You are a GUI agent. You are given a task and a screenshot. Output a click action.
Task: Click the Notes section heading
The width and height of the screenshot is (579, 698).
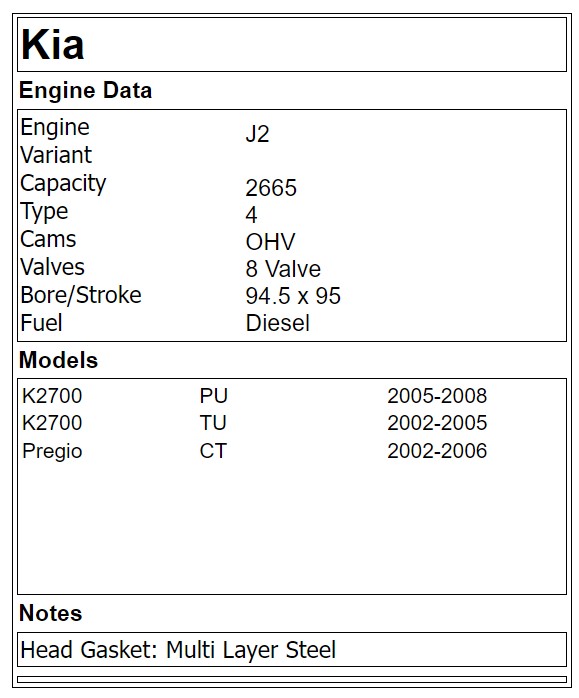50,613
